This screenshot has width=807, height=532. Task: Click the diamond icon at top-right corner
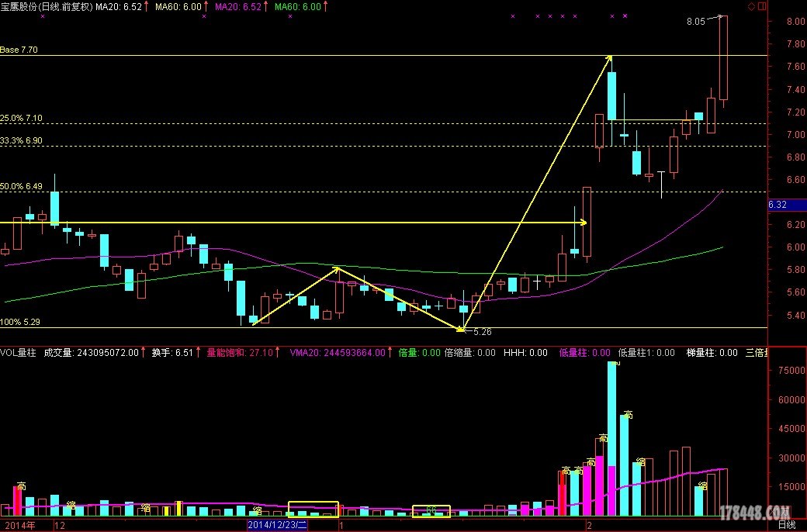point(752,6)
